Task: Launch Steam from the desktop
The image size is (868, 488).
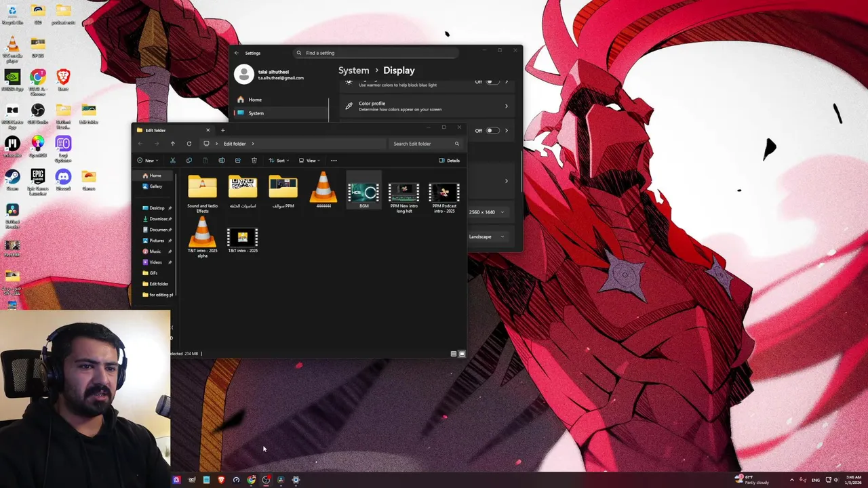Action: click(x=12, y=179)
